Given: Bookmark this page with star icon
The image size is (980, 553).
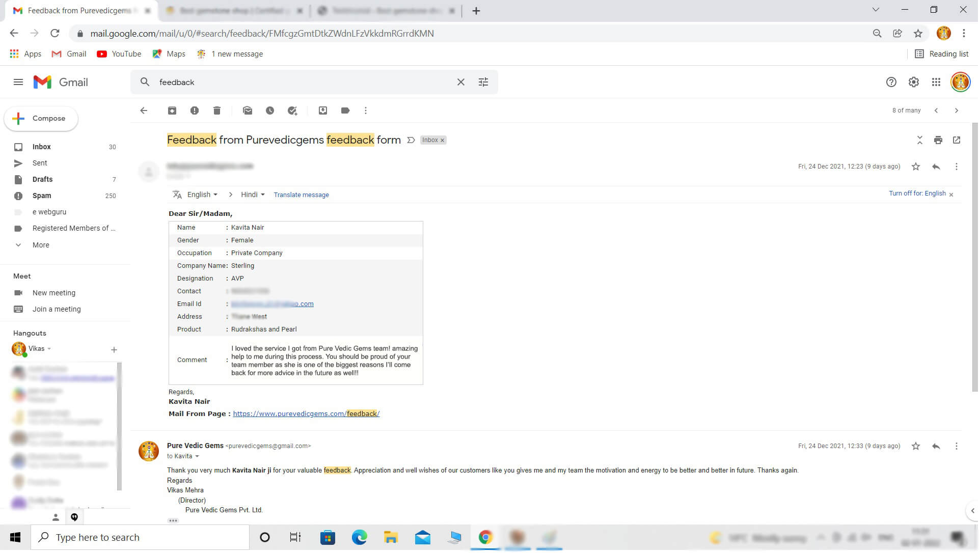Looking at the screenshot, I should pos(919,34).
